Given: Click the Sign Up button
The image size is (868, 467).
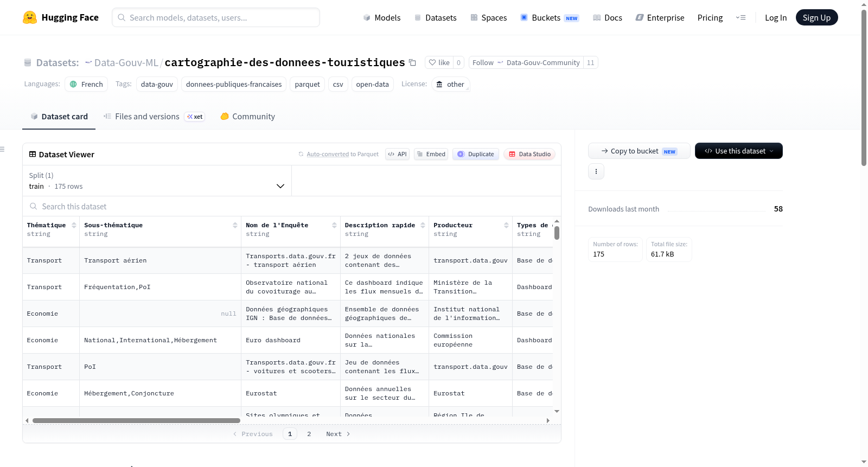Looking at the screenshot, I should [x=816, y=17].
